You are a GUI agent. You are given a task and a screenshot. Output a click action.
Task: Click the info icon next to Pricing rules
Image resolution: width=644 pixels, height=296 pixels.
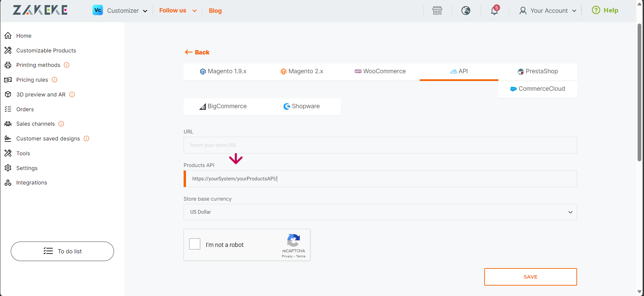click(x=54, y=80)
